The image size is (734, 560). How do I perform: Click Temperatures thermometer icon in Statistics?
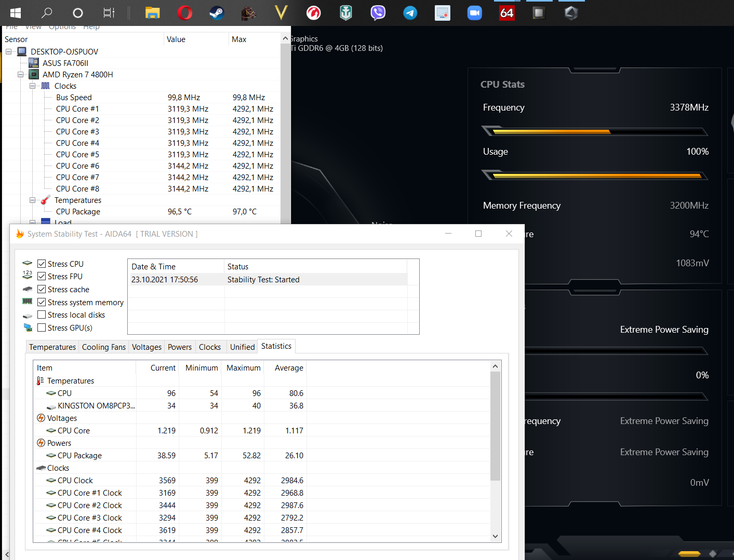pyautogui.click(x=41, y=380)
